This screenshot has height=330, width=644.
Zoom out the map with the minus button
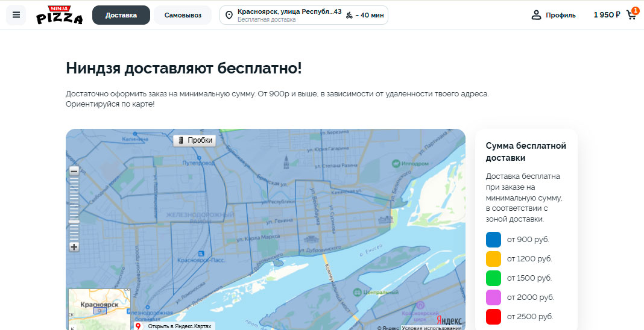coord(74,172)
